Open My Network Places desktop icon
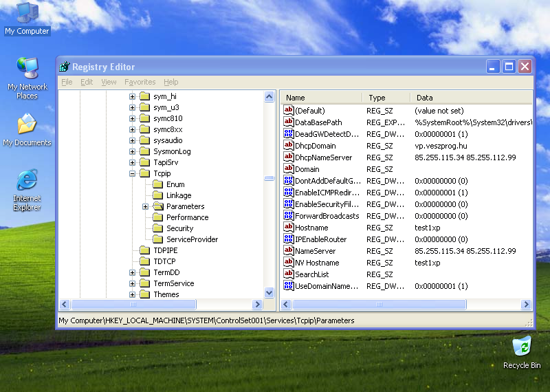 point(27,78)
